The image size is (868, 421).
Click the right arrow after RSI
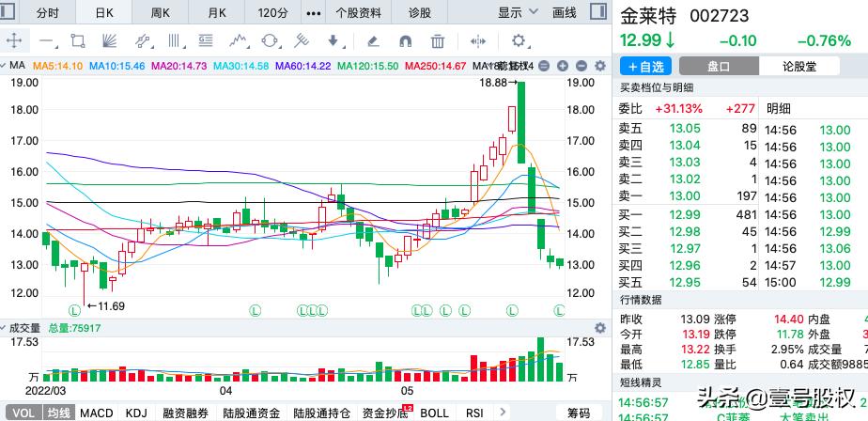[502, 413]
